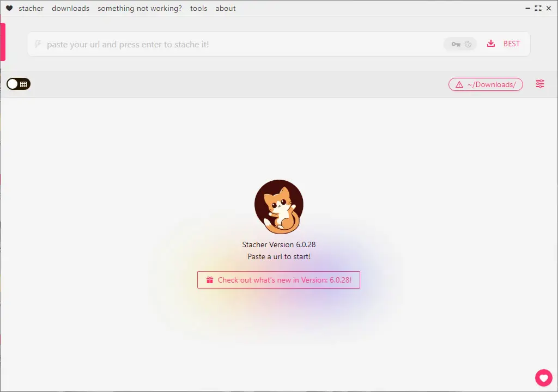The width and height of the screenshot is (558, 392).
Task: Toggle the grid view switch
Action: (19, 84)
